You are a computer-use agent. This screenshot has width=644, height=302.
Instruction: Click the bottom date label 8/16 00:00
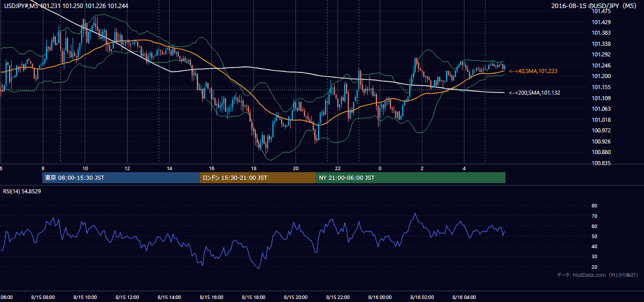(380, 297)
